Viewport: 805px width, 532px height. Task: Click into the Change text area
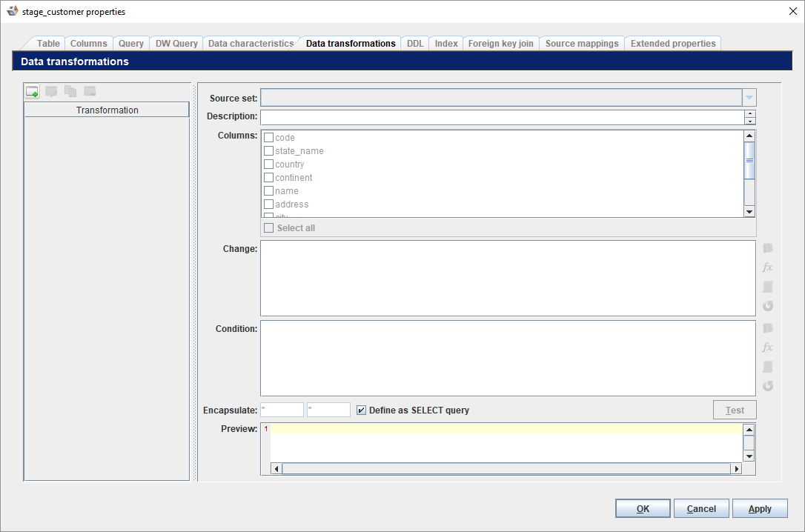pos(508,279)
